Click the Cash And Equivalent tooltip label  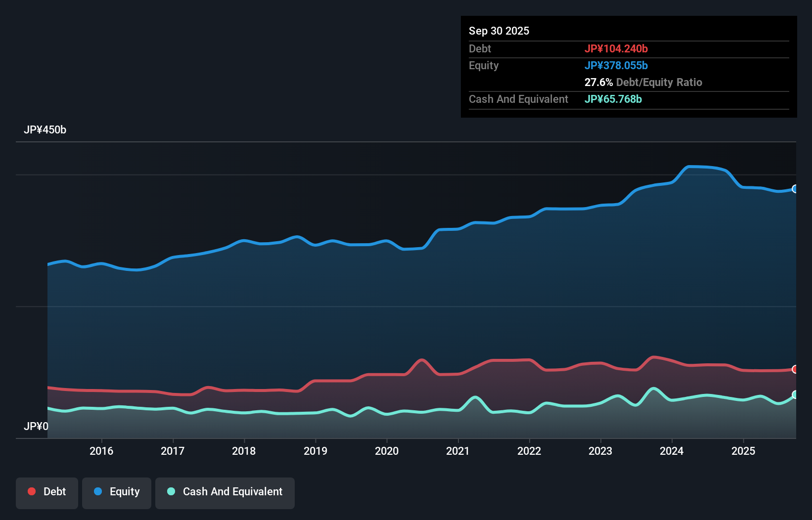tap(519, 99)
